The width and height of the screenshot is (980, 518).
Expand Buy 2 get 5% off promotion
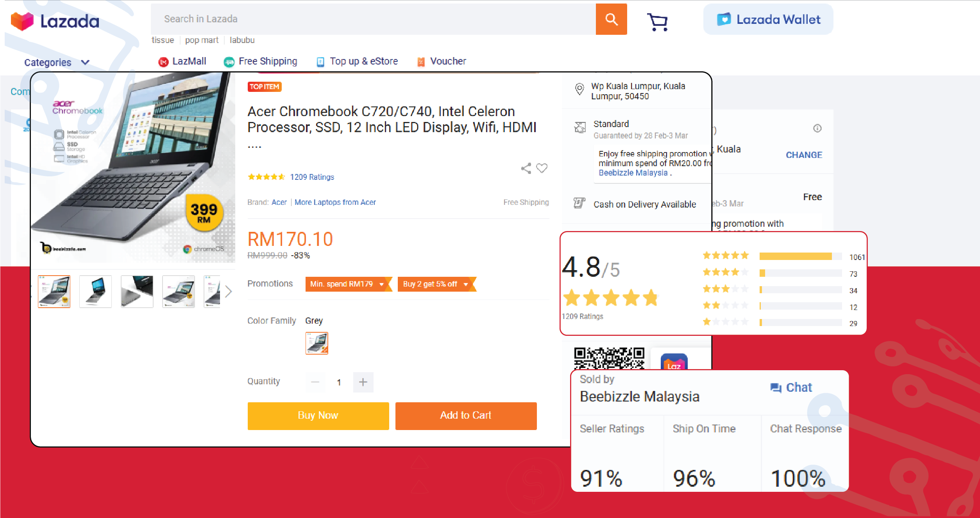(436, 284)
